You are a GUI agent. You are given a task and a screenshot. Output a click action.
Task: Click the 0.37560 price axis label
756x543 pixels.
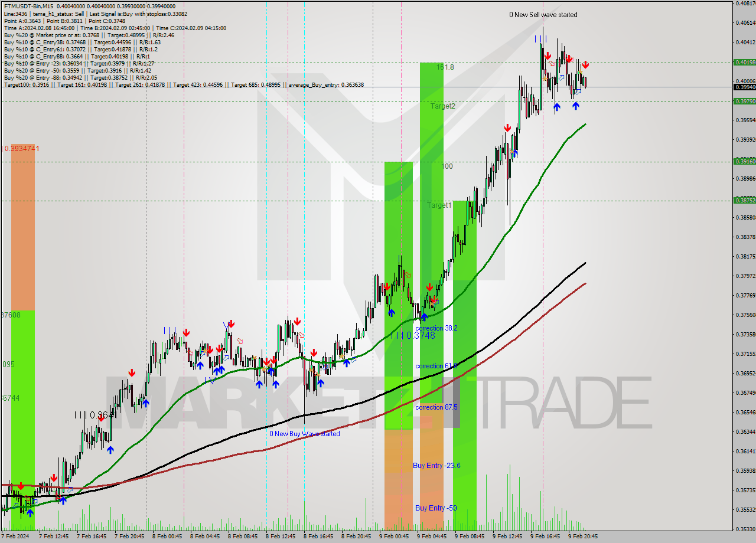click(745, 315)
